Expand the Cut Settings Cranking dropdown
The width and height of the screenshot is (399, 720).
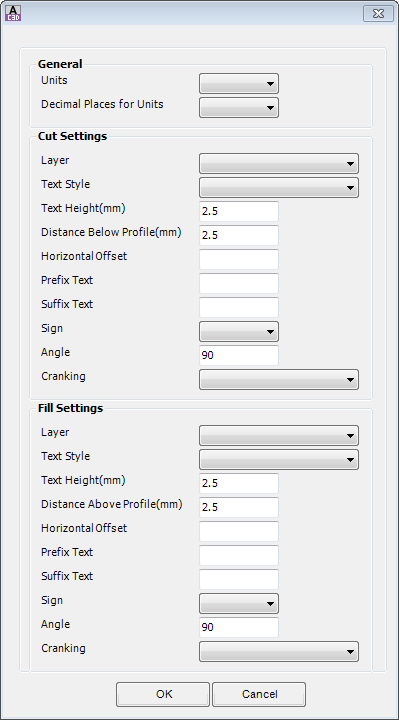(279, 379)
